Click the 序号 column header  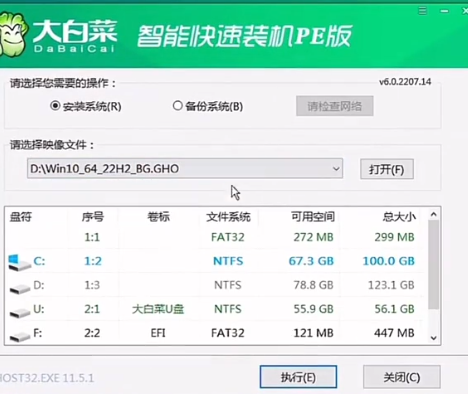point(93,217)
